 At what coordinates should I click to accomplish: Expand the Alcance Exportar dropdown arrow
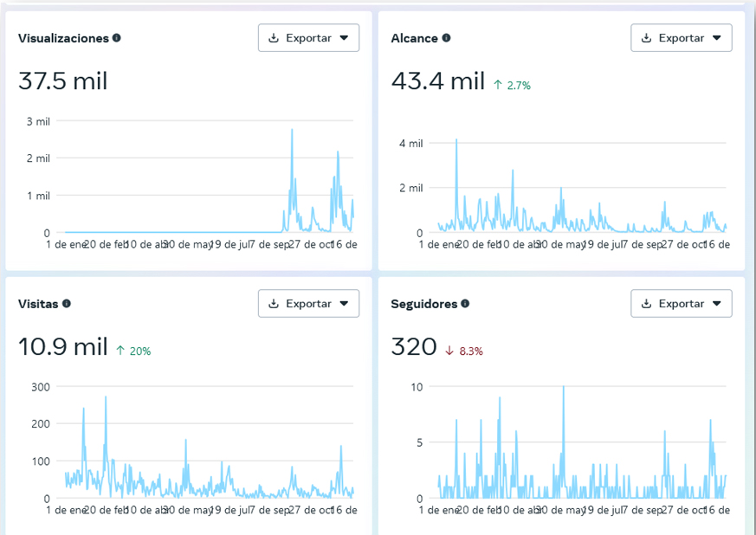(x=717, y=37)
